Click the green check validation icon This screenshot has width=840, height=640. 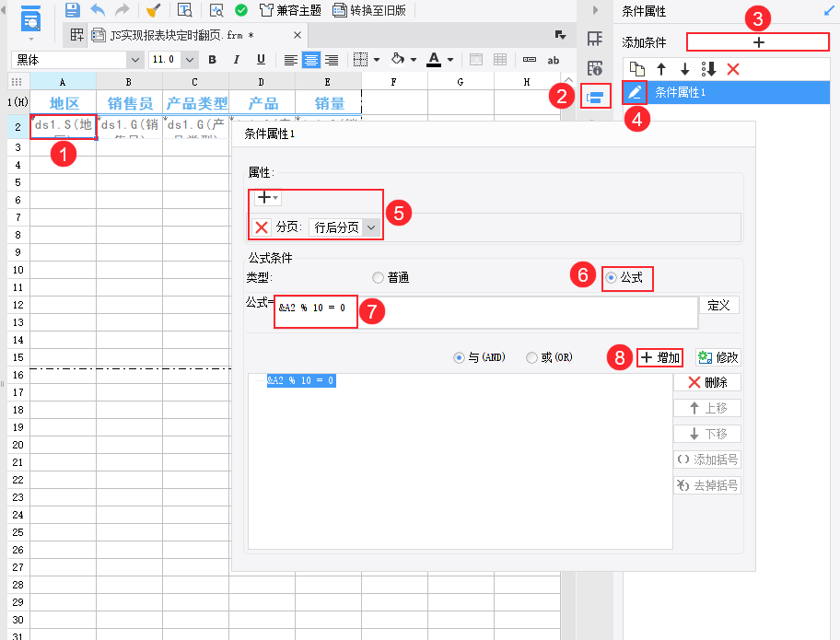click(x=241, y=9)
